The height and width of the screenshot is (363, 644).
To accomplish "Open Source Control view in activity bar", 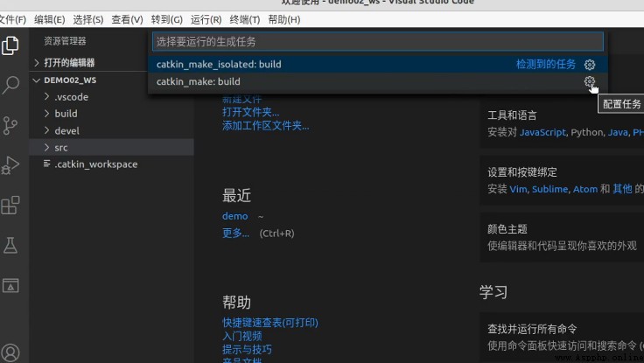I will tap(10, 125).
